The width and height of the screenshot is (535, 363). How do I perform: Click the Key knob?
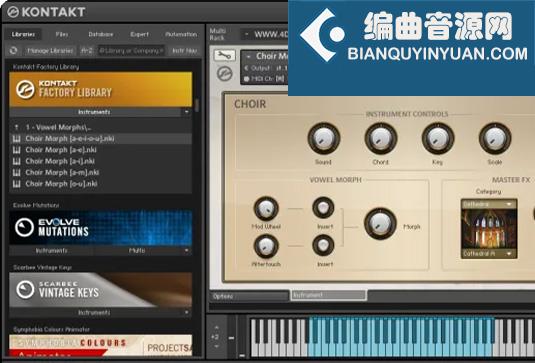pyautogui.click(x=438, y=139)
